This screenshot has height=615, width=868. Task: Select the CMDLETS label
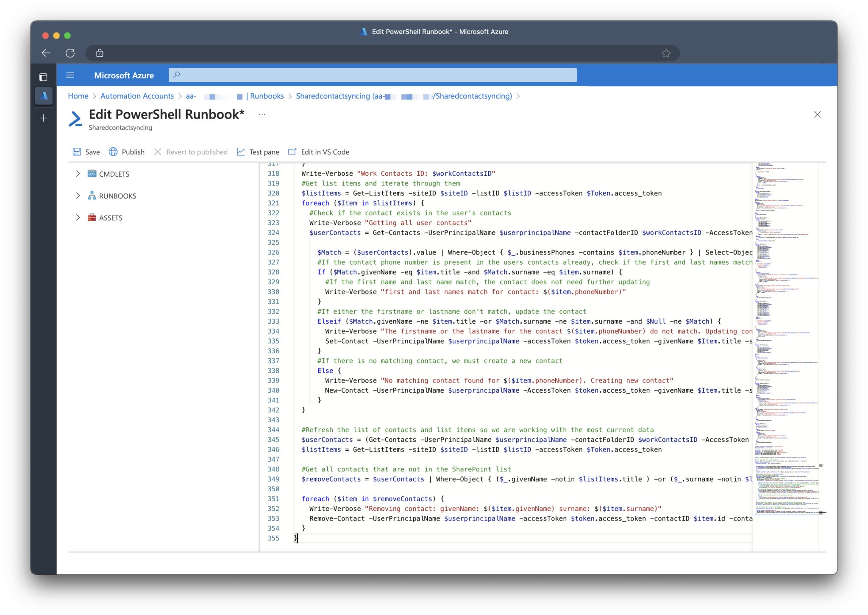pos(114,174)
